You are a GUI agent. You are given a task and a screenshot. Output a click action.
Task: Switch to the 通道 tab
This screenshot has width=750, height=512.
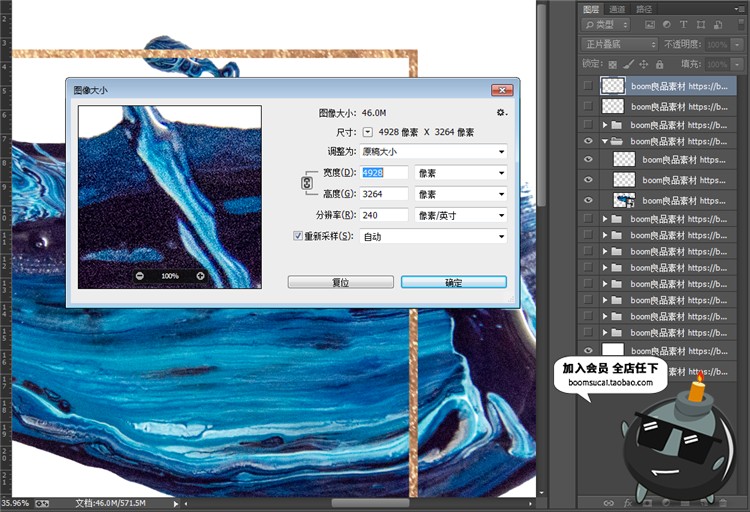pyautogui.click(x=617, y=9)
